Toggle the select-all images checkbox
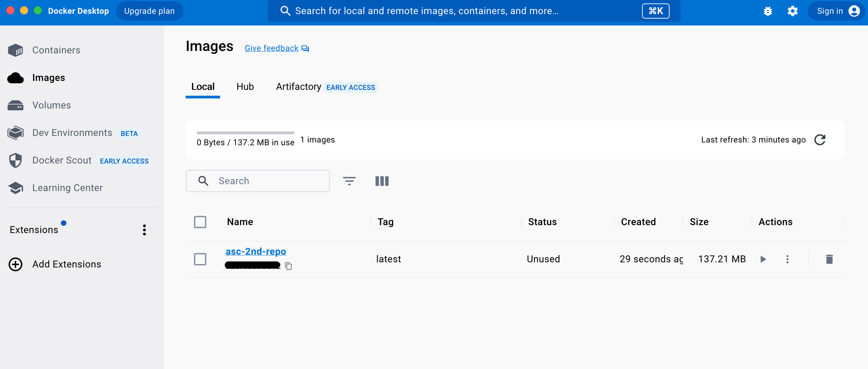 (x=200, y=222)
